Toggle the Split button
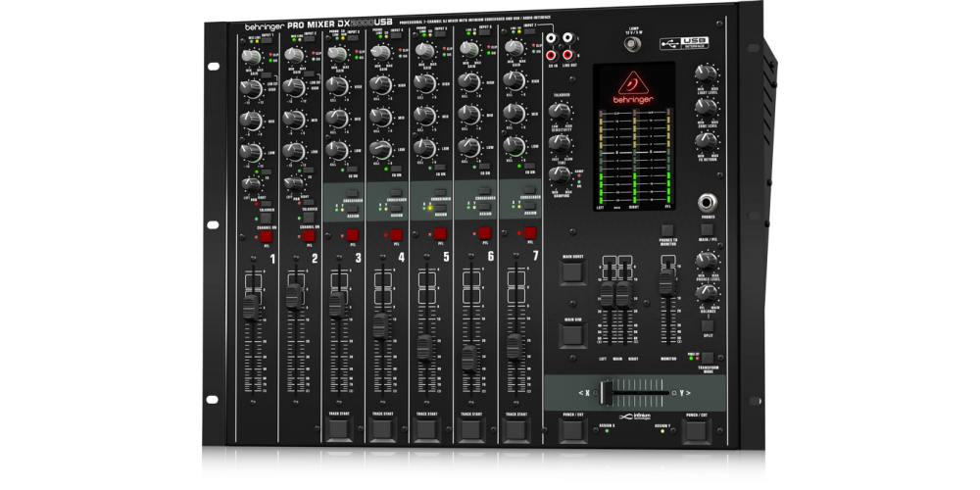Screen dimensions: 980x490 [707, 325]
